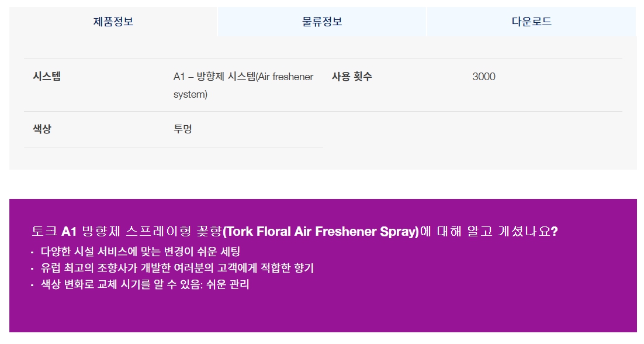
Task: Click the bullet about 유럽 최고의 조향사
Action: point(177,269)
